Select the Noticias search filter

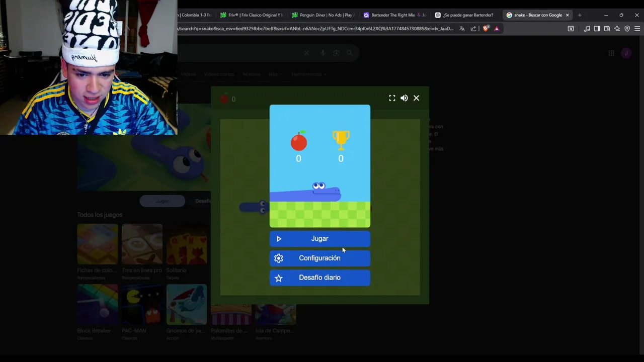[x=252, y=74]
